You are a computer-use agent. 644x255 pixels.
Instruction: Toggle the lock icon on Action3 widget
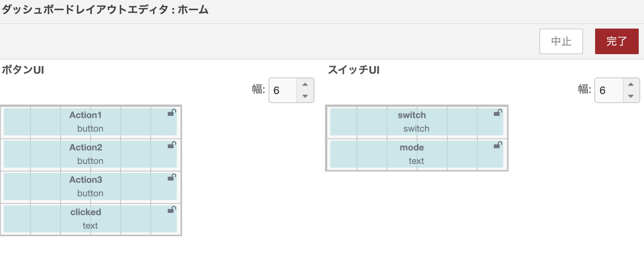tap(172, 177)
